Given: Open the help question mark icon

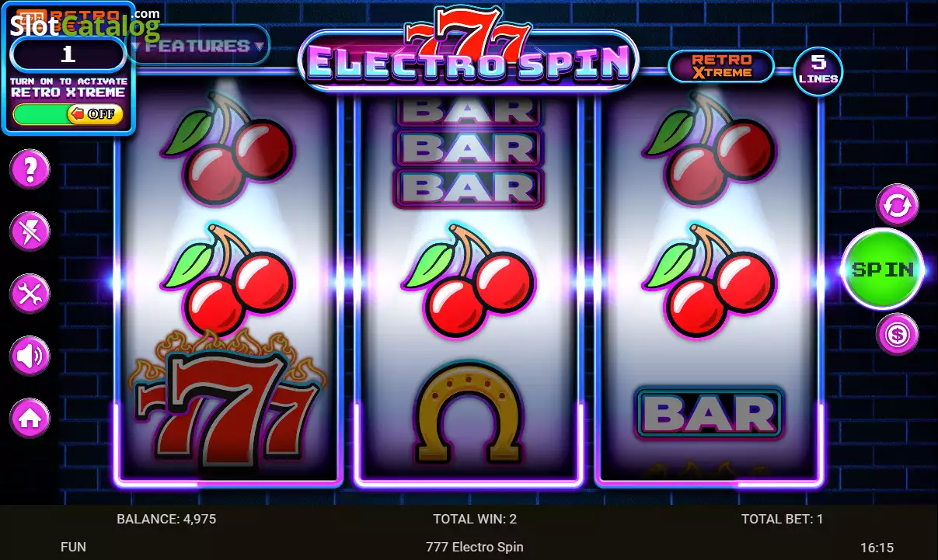Looking at the screenshot, I should tap(30, 169).
